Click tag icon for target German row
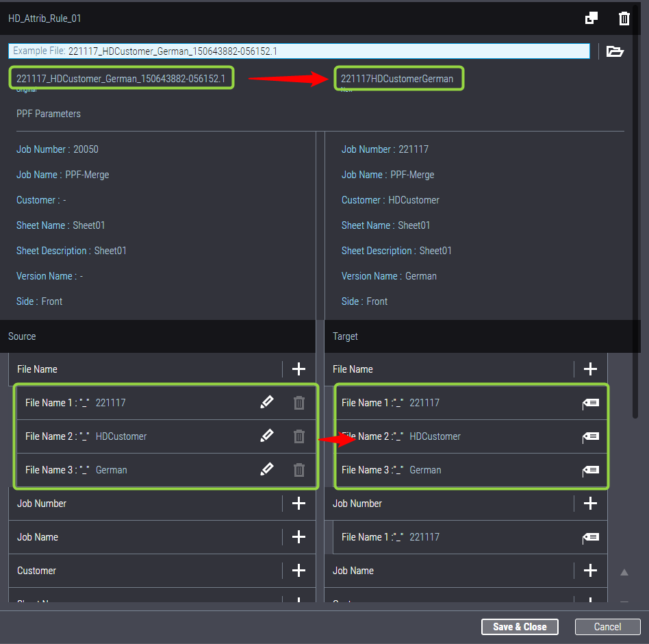The height and width of the screenshot is (644, 649). (590, 470)
